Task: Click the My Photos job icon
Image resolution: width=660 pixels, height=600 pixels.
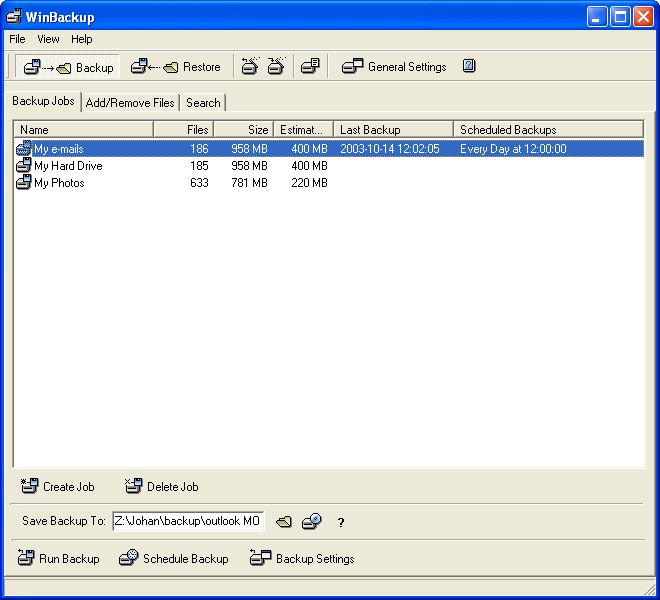Action: 24,182
